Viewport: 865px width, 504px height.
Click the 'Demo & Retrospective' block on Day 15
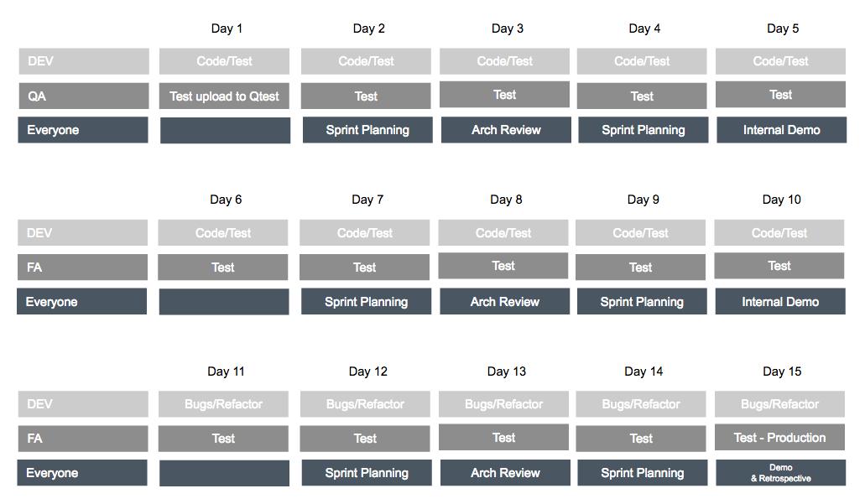click(780, 473)
